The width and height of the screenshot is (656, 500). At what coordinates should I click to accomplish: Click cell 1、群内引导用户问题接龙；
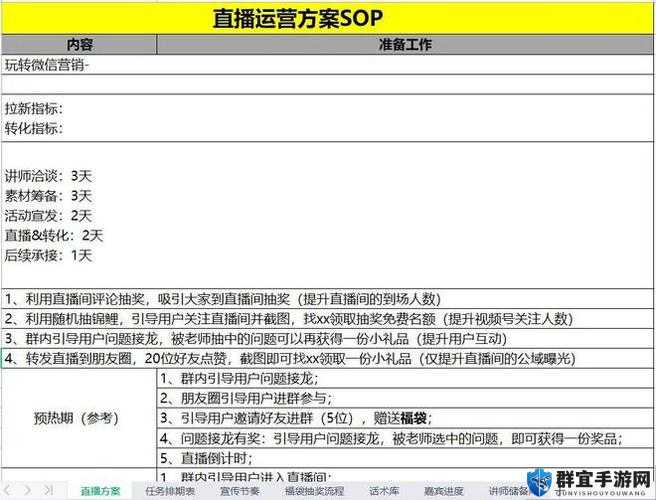(x=405, y=379)
